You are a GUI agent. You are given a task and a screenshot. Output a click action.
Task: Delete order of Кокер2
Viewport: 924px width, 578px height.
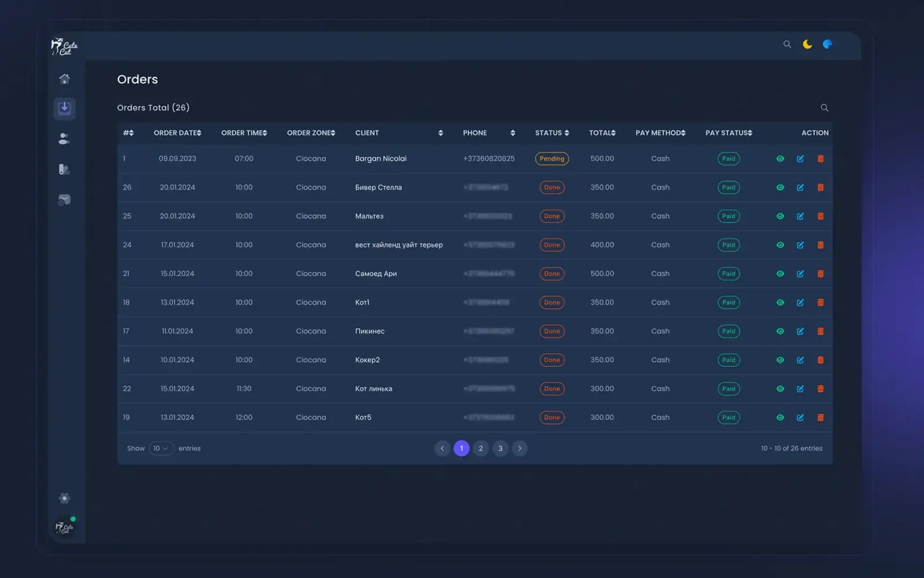[821, 360]
